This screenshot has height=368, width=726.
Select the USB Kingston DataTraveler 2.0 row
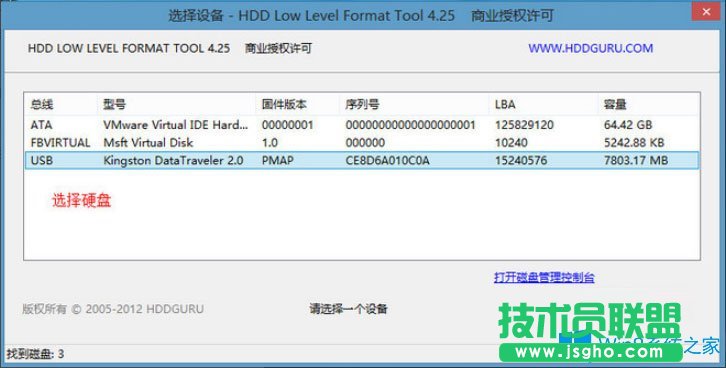[362, 161]
